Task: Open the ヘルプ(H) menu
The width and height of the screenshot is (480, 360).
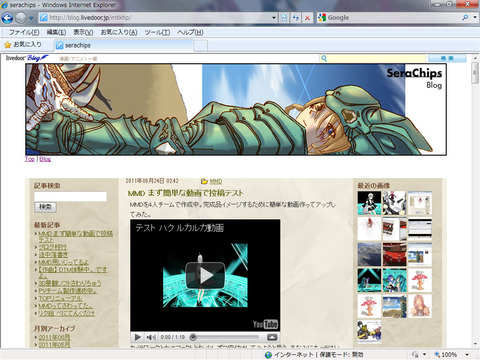Action: coord(190,32)
